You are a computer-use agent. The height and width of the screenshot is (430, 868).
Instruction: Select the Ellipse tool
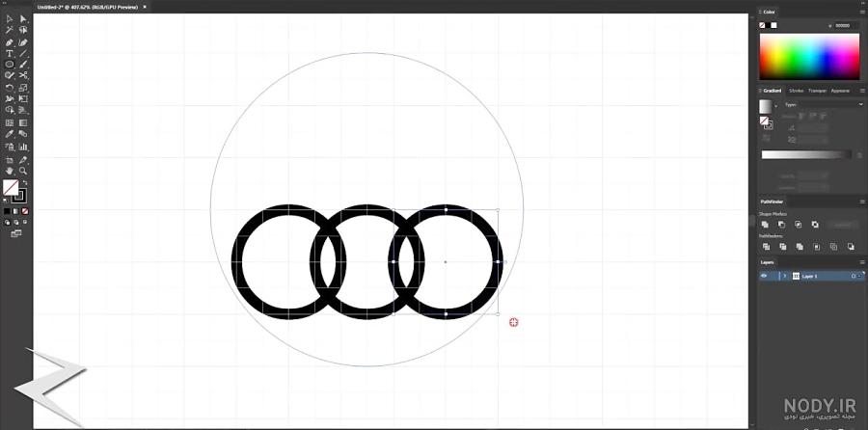(x=10, y=65)
